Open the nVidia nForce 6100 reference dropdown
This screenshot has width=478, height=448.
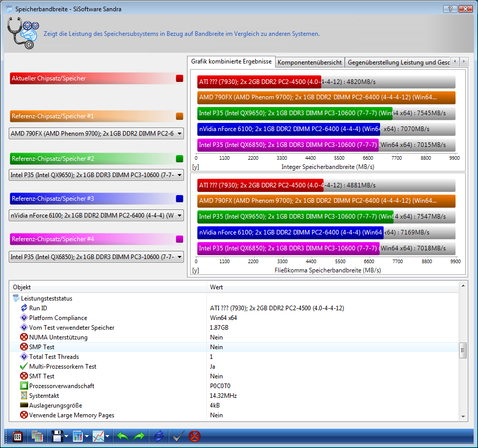[x=96, y=216]
